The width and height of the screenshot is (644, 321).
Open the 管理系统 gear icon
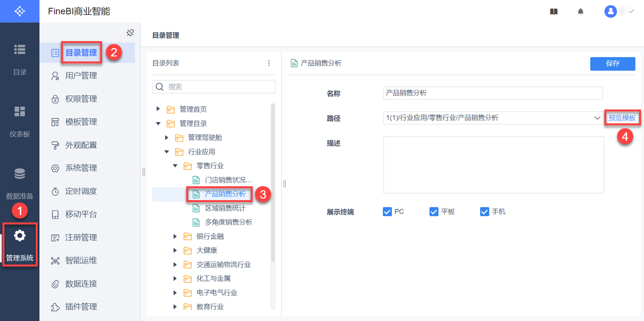pyautogui.click(x=19, y=236)
